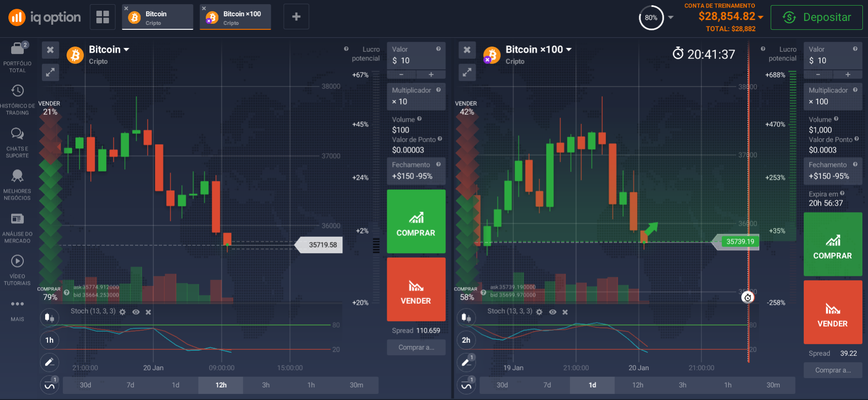
Task: Select 1d timeframe on Bitcoin chart
Action: click(x=175, y=385)
